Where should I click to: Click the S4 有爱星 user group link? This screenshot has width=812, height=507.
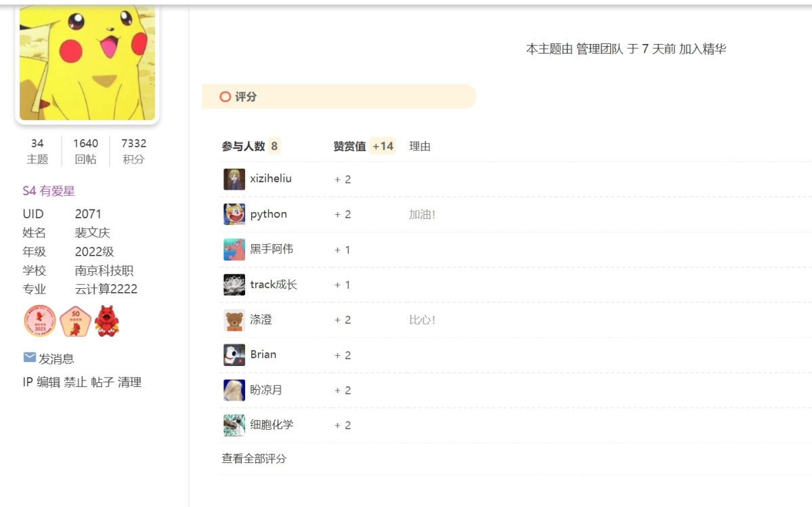(49, 190)
